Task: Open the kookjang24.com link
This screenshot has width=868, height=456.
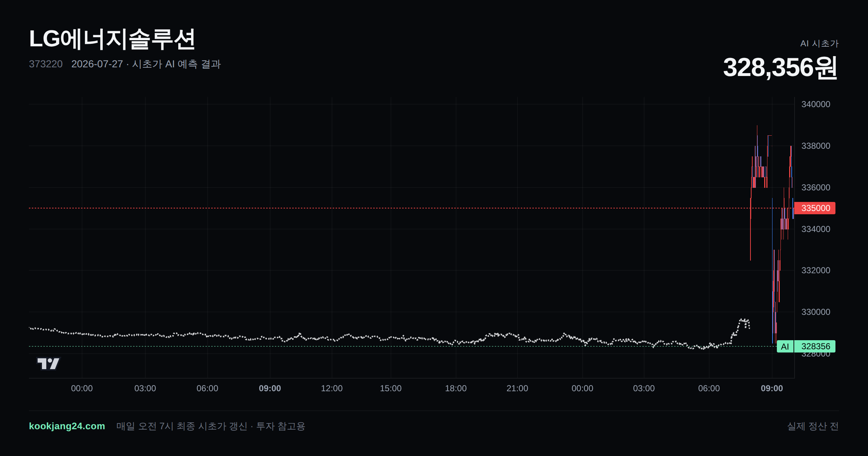Action: coord(67,426)
